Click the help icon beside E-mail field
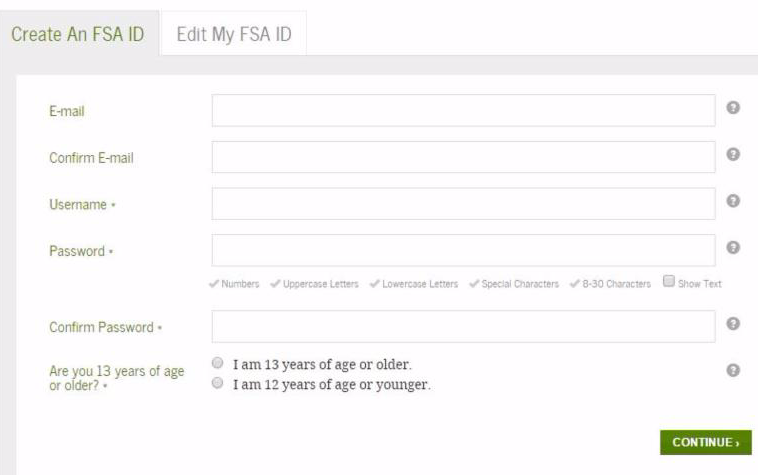Screen dimensions: 758x475 tap(732, 108)
